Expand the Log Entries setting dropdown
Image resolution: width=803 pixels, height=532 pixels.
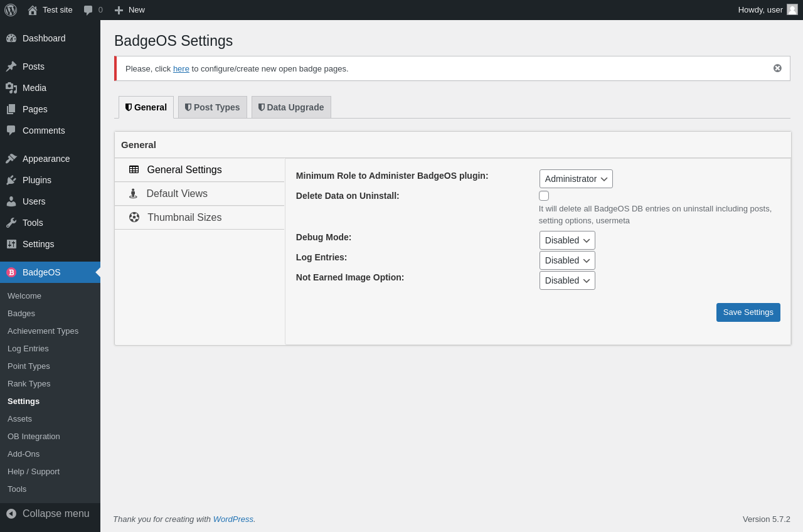coord(567,260)
